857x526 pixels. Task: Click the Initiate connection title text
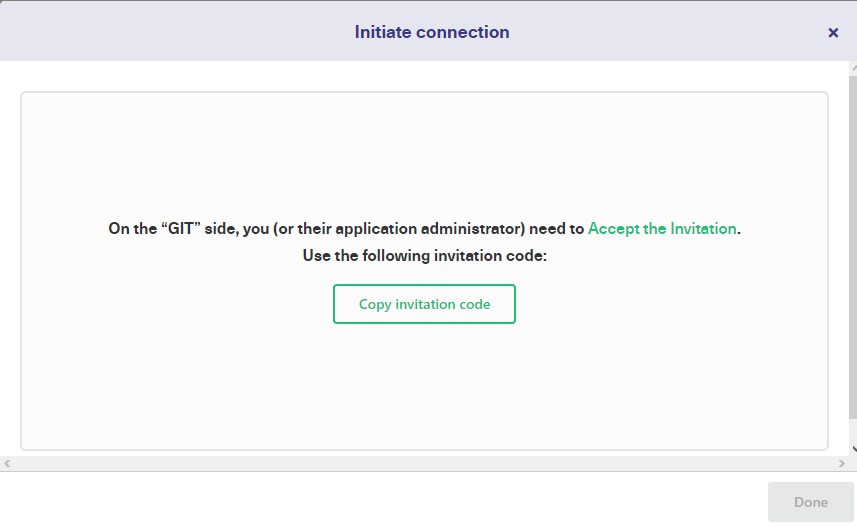432,32
